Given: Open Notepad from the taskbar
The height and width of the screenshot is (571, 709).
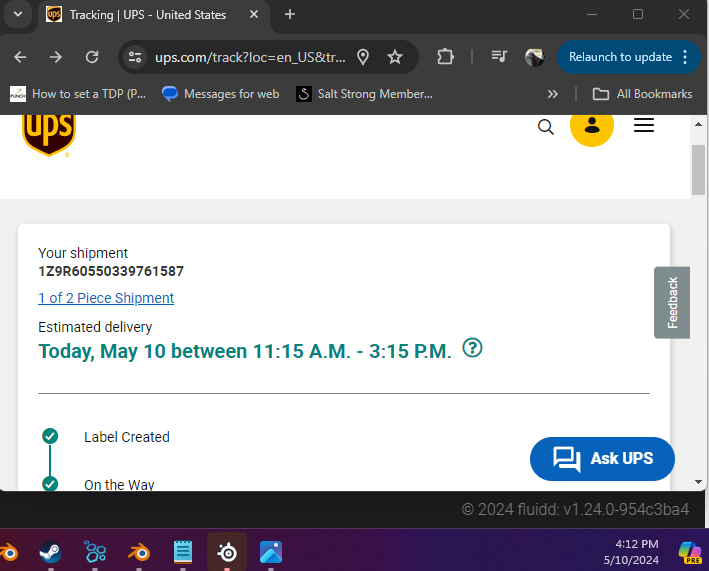Looking at the screenshot, I should [183, 552].
